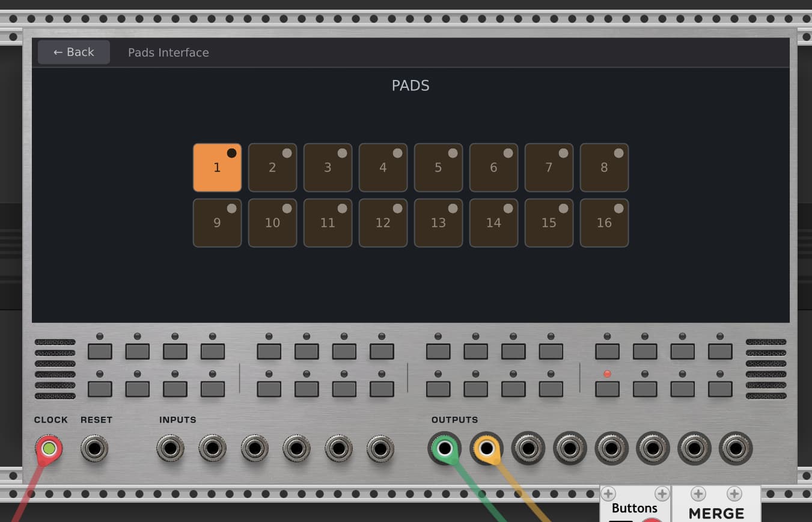Click the third OUTPUTS jack
Screen dimensions: 812x522
pyautogui.click(x=528, y=449)
